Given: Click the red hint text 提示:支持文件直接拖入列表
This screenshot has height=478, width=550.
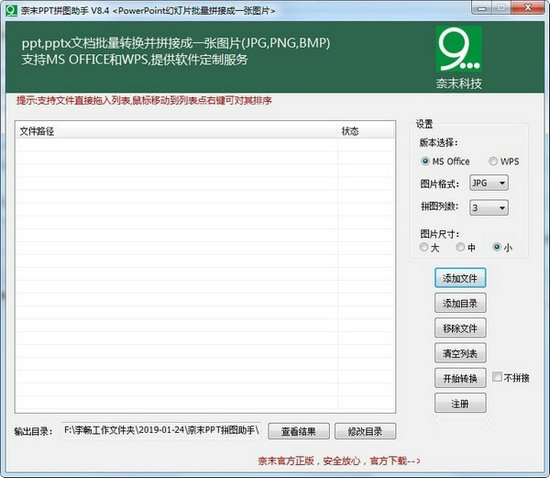Looking at the screenshot, I should tap(144, 101).
